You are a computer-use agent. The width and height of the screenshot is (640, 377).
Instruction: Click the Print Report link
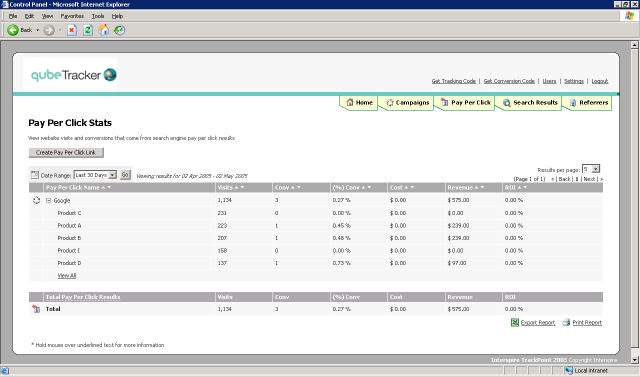(x=587, y=322)
